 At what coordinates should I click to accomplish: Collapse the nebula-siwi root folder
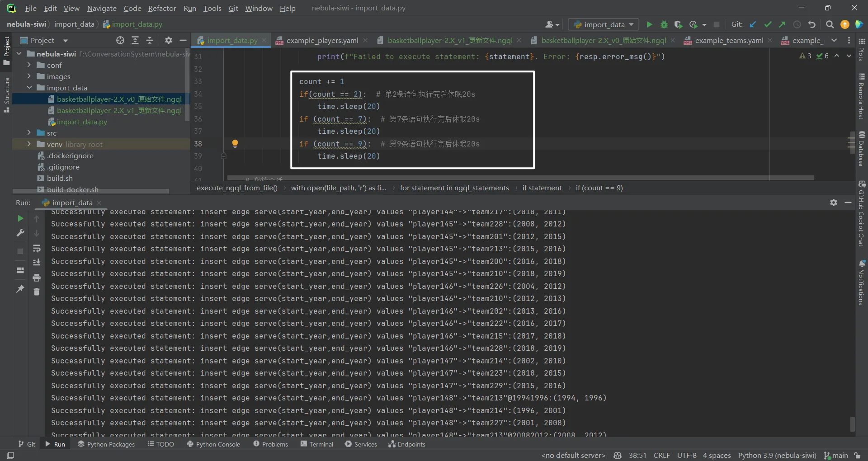coord(19,54)
